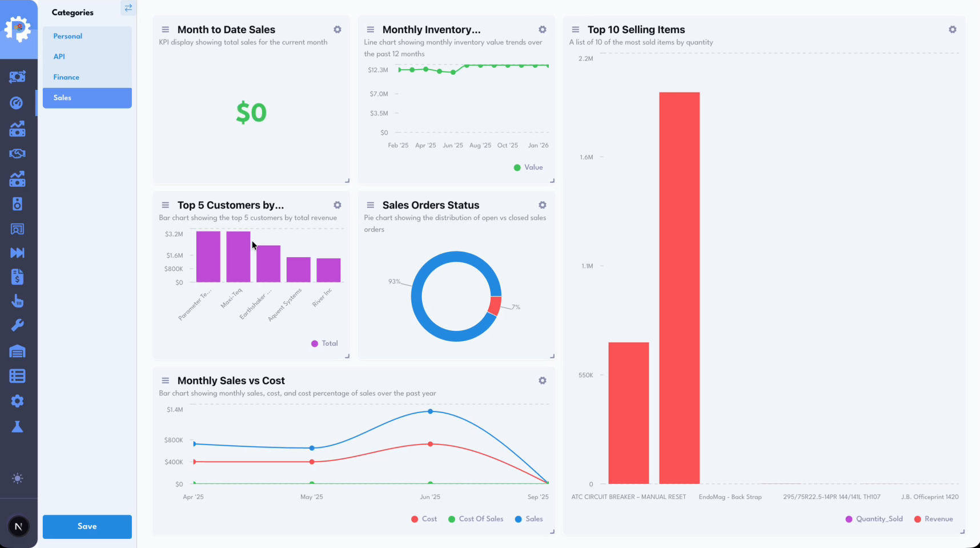
Task: Open the wrench tools icon in sidebar
Action: click(x=18, y=325)
